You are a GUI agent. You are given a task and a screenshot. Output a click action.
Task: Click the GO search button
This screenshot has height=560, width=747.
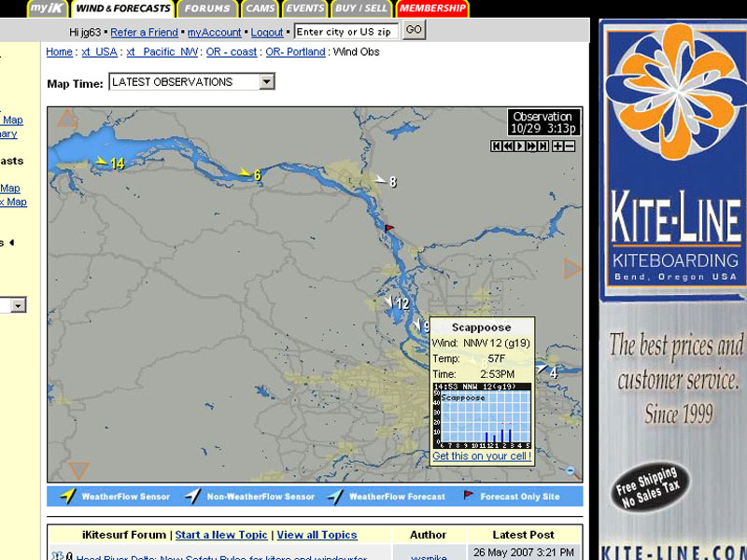pyautogui.click(x=414, y=31)
